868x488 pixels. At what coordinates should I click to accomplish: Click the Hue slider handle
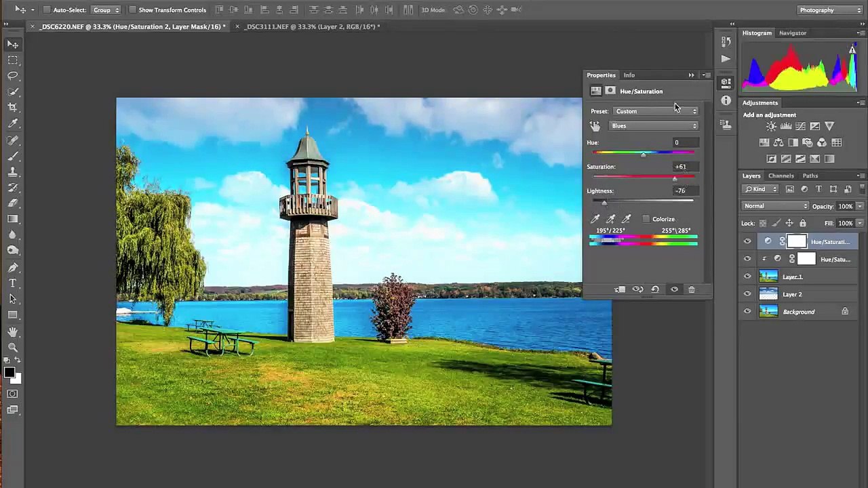click(644, 155)
